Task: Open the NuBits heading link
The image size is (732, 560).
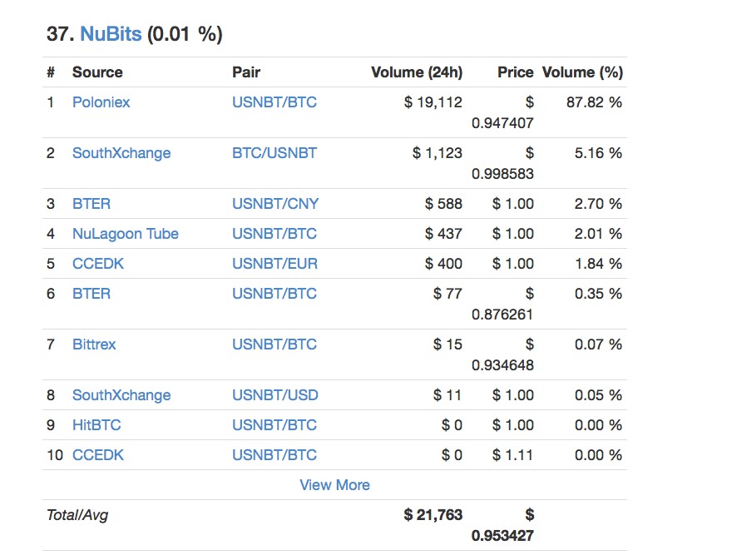Action: 111,34
